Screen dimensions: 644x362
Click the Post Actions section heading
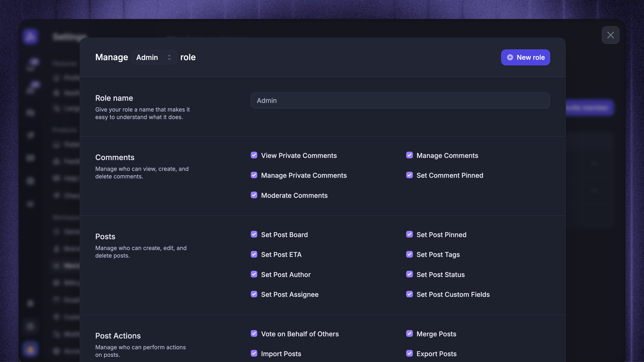118,336
